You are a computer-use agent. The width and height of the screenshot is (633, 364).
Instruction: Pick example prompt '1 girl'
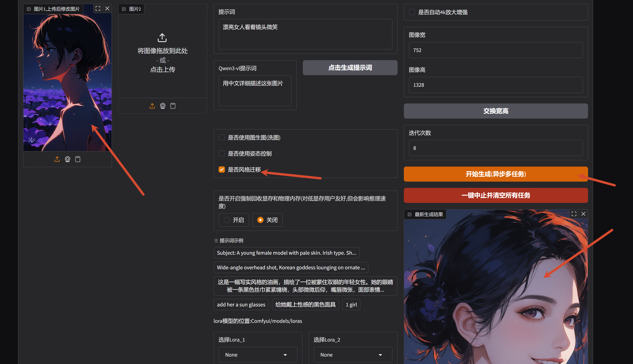(x=351, y=304)
